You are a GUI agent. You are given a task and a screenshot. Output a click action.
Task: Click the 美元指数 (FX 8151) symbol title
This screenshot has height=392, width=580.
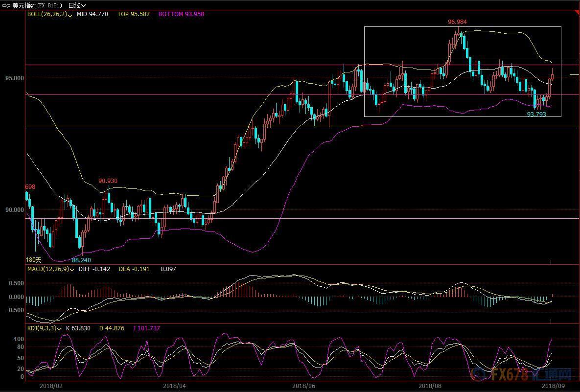[37, 5]
